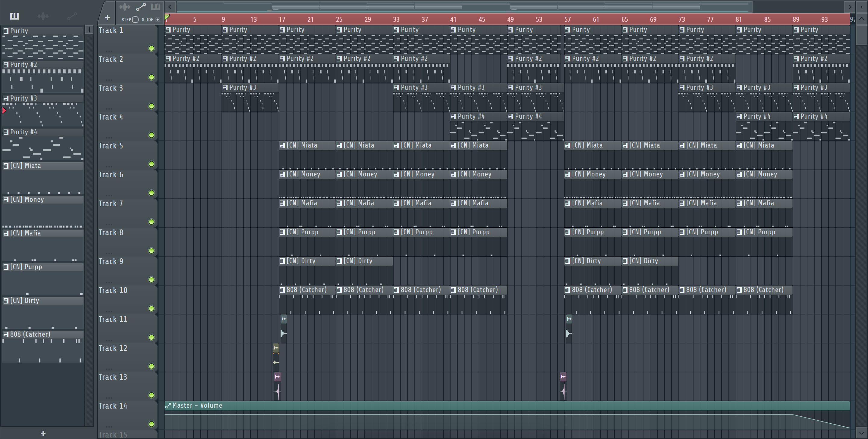Select the audio clip icon on Track 11 at bar 17
Screen dimensions: 868x439
284,319
